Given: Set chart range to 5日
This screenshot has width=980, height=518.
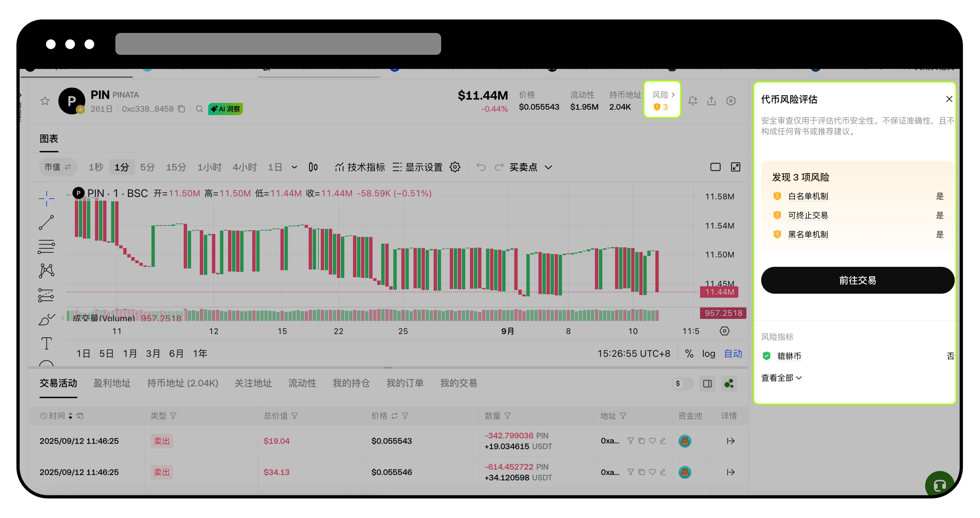Looking at the screenshot, I should point(106,354).
